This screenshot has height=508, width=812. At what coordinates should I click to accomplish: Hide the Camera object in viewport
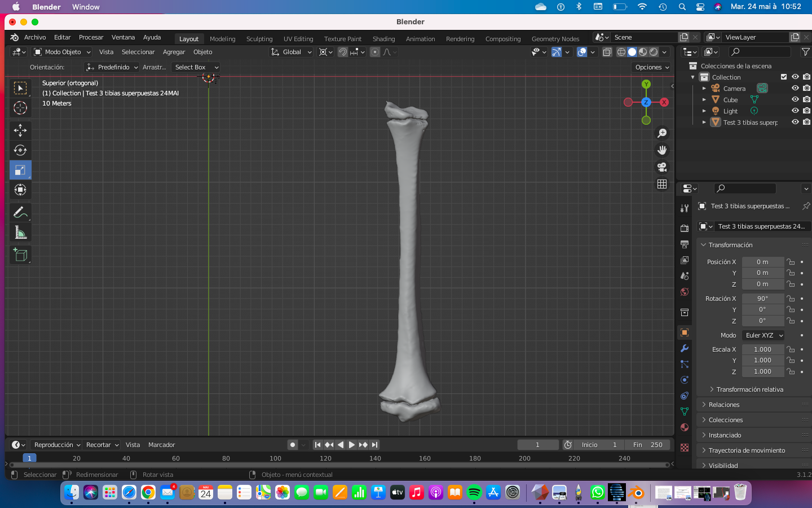click(795, 88)
